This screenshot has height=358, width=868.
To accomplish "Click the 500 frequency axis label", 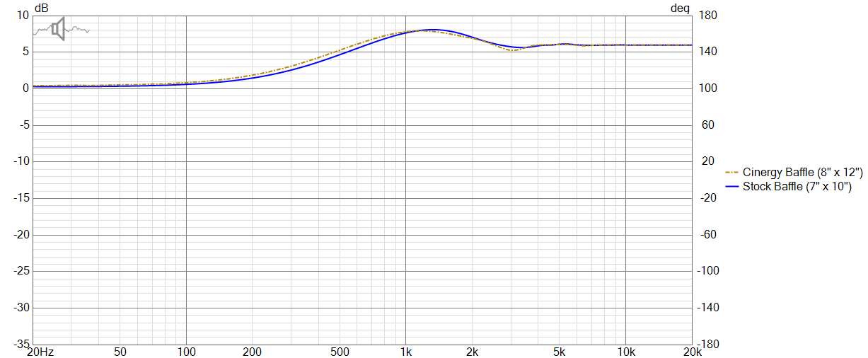I will tap(340, 352).
